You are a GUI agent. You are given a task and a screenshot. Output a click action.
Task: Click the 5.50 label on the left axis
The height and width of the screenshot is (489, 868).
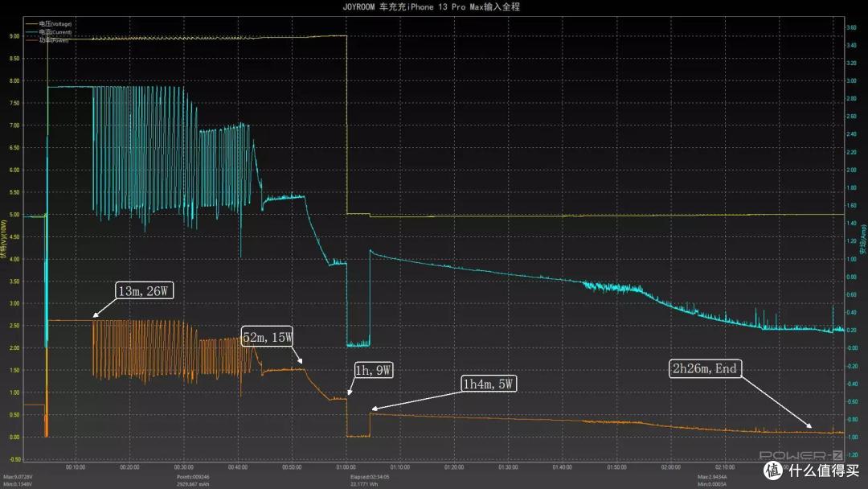(14, 192)
